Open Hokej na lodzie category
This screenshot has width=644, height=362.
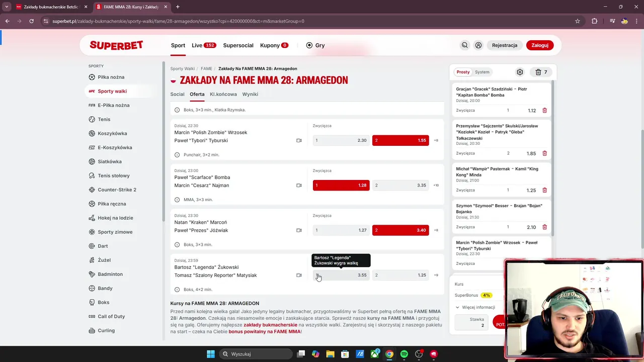pos(111,218)
